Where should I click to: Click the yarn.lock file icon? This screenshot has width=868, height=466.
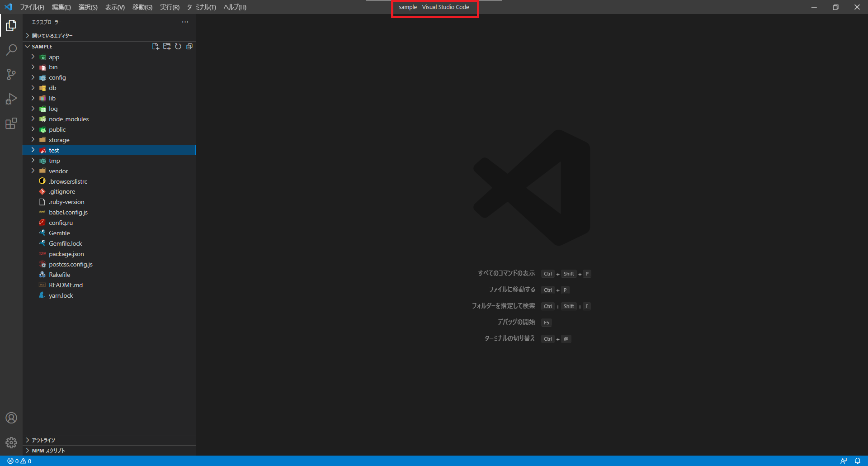click(42, 295)
